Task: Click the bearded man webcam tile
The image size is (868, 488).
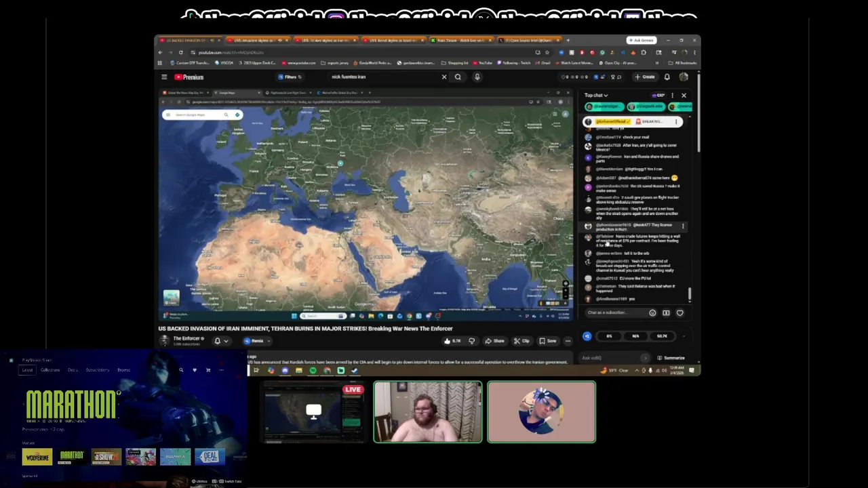Action: (x=428, y=412)
